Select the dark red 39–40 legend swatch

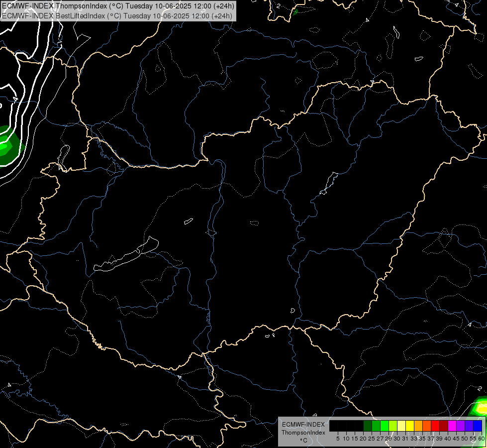444,426
